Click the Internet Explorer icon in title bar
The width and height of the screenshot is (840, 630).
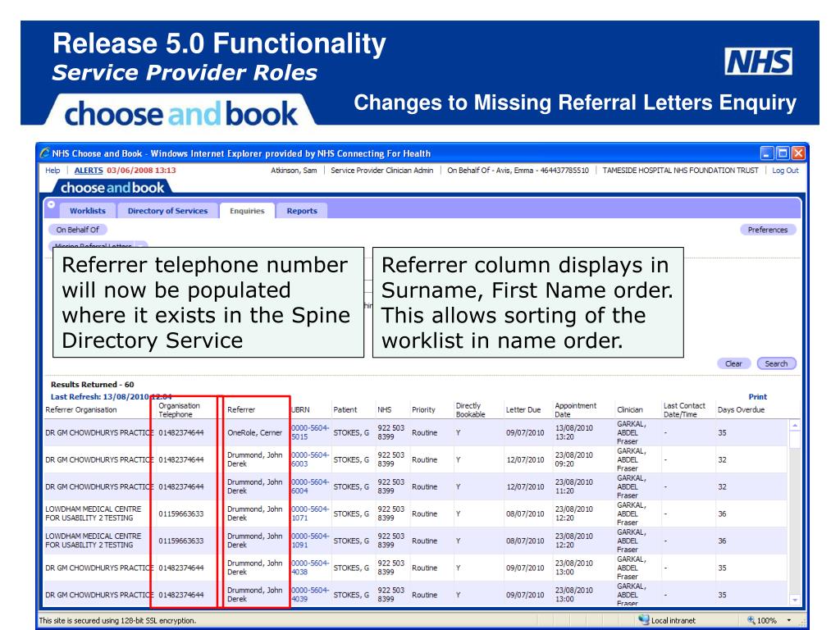point(44,153)
